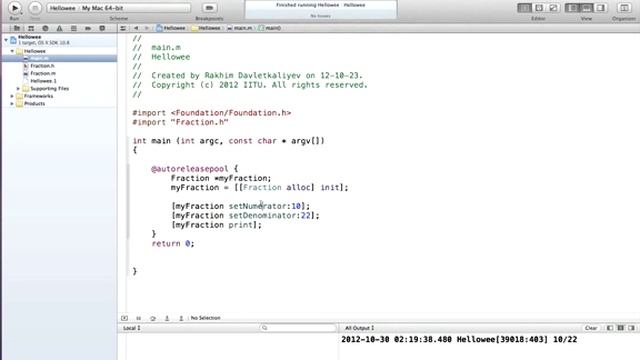Viewport: 640px width, 360px height.
Task: Go back in editor history
Action: (136, 28)
